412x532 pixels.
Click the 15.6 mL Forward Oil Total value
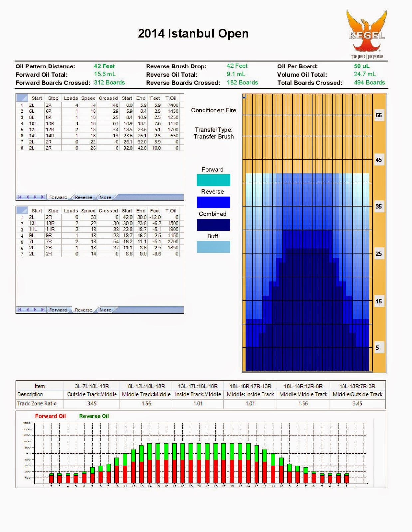click(x=105, y=74)
